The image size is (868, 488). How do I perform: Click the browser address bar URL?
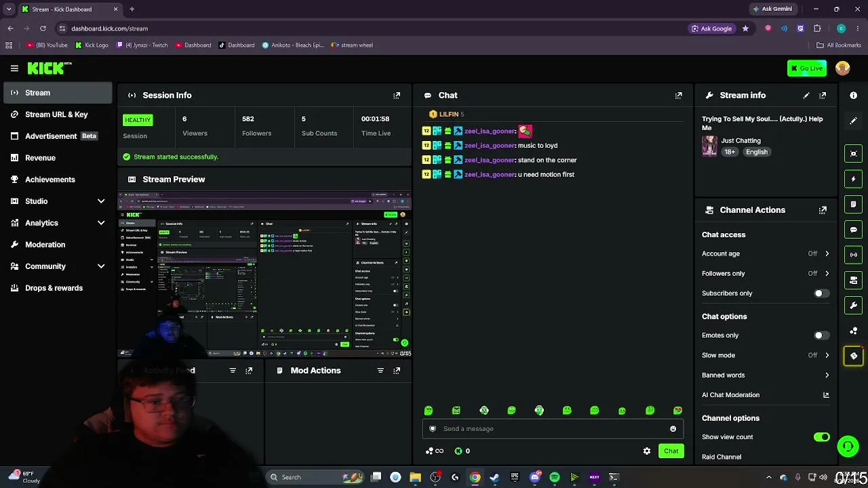coord(109,28)
